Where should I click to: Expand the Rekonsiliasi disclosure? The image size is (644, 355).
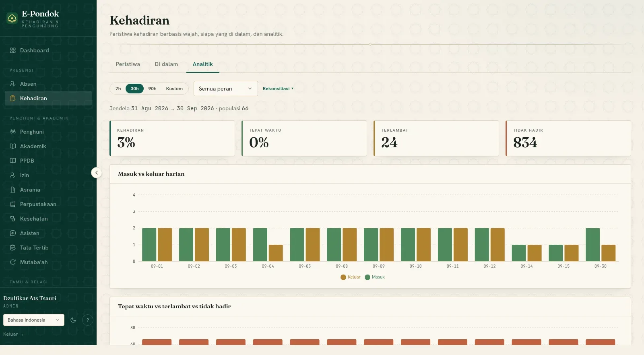point(278,89)
